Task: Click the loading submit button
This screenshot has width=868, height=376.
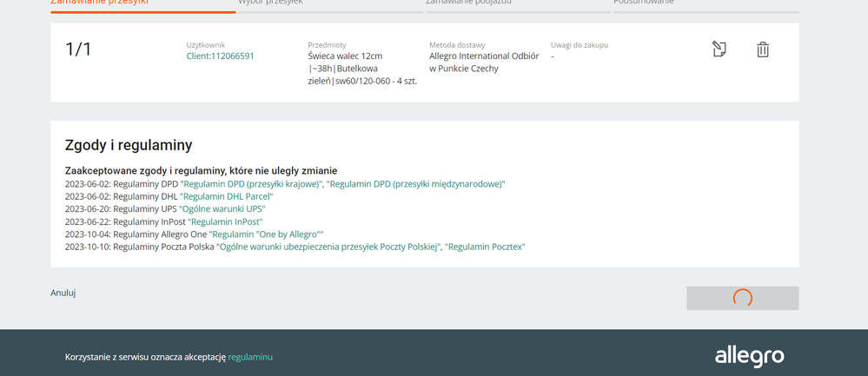Action: (742, 298)
